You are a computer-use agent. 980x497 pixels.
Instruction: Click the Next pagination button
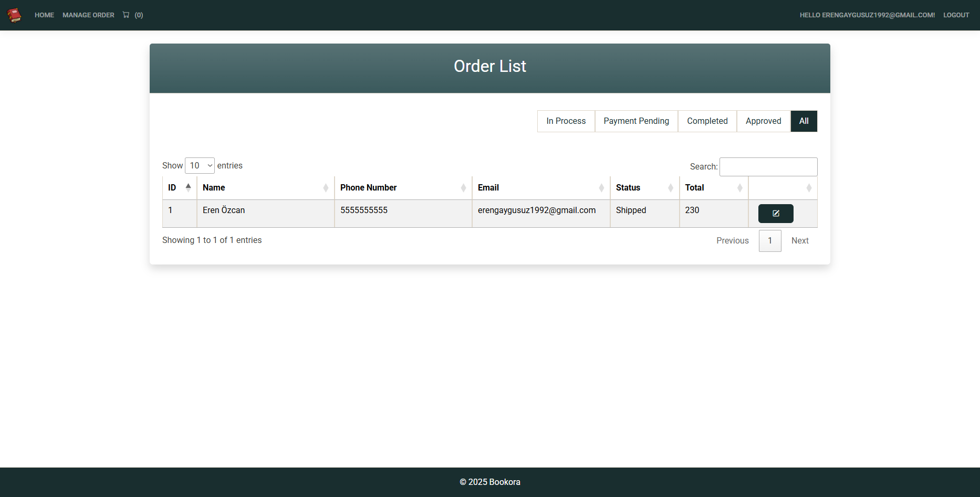(x=800, y=241)
